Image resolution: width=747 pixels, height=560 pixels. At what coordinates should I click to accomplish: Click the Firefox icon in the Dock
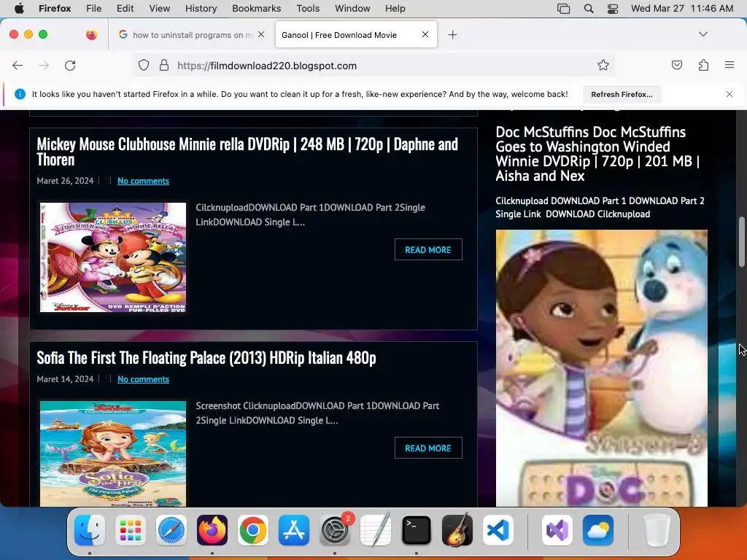[x=212, y=530]
